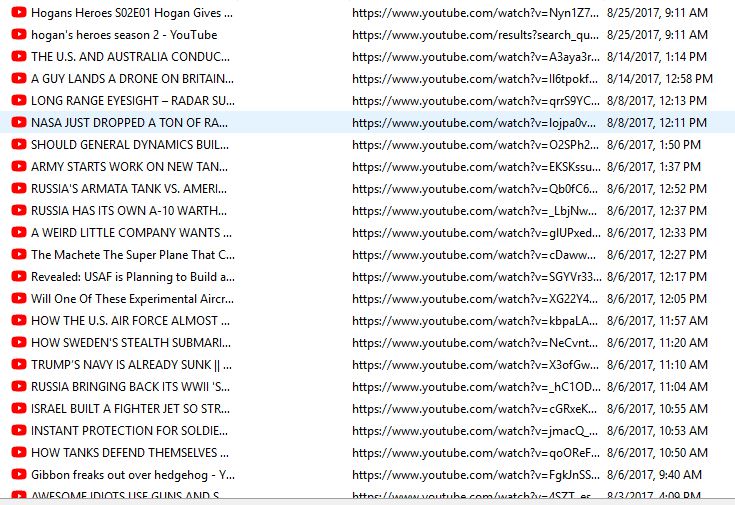
Task: Click URL ending in watch?v=kbpaLA...
Action: pos(475,321)
